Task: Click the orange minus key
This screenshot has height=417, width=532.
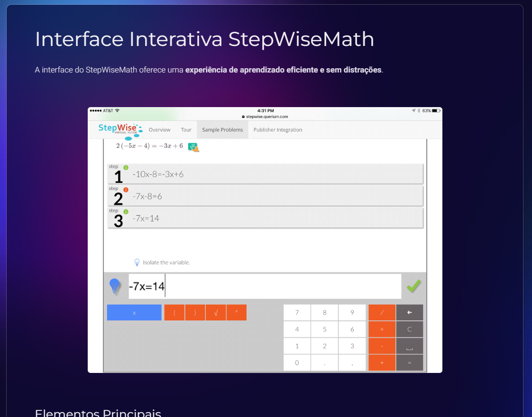Action: click(x=382, y=346)
